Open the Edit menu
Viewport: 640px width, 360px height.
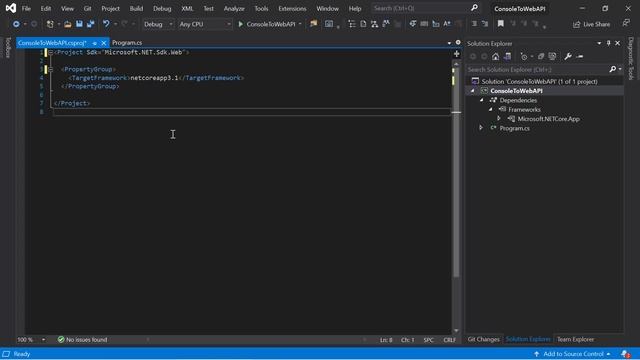46,8
